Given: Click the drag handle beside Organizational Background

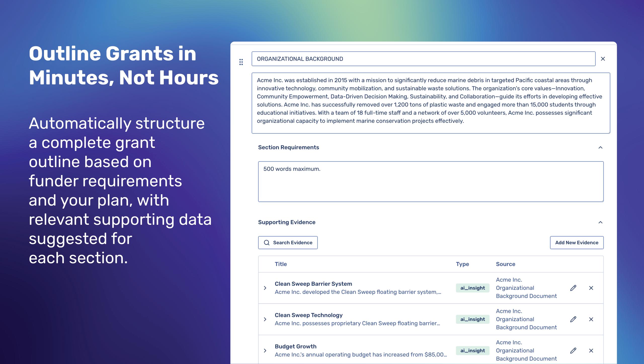Looking at the screenshot, I should click(241, 62).
